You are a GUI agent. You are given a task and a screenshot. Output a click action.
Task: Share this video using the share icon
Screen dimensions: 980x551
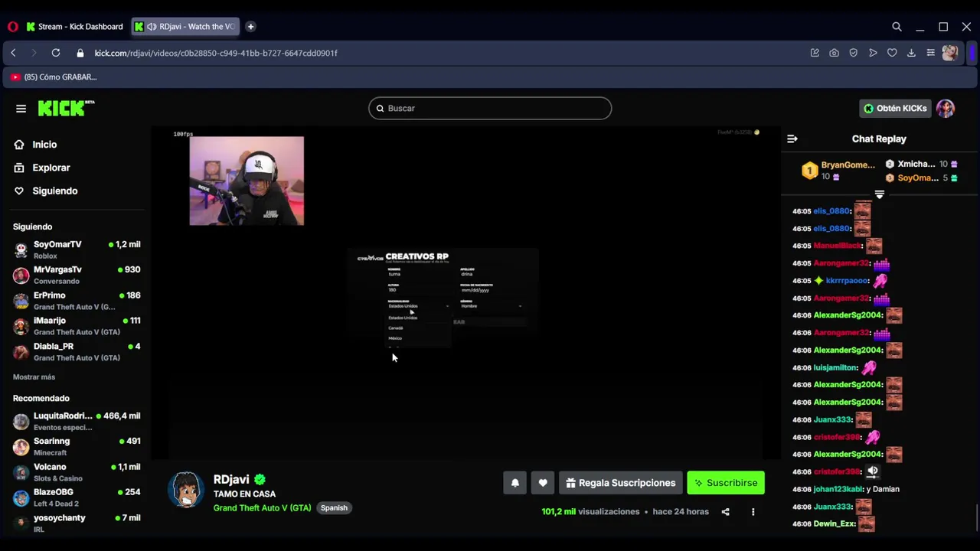pyautogui.click(x=725, y=512)
